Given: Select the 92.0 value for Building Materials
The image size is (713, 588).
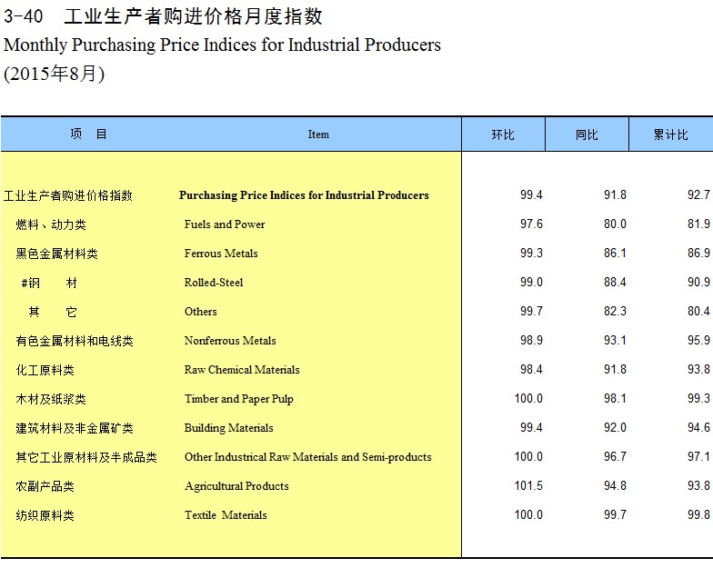Looking at the screenshot, I should pos(615,427).
